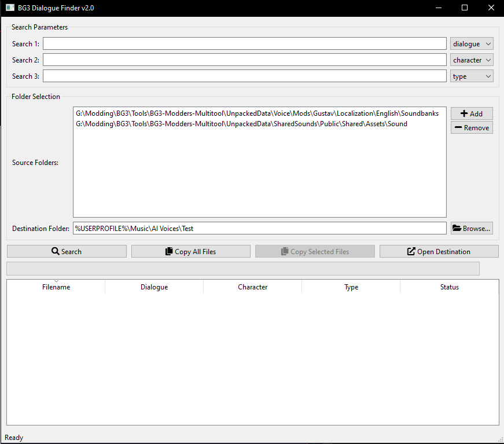The height and width of the screenshot is (444, 504).
Task: Sort results by Status column
Action: coord(450,287)
